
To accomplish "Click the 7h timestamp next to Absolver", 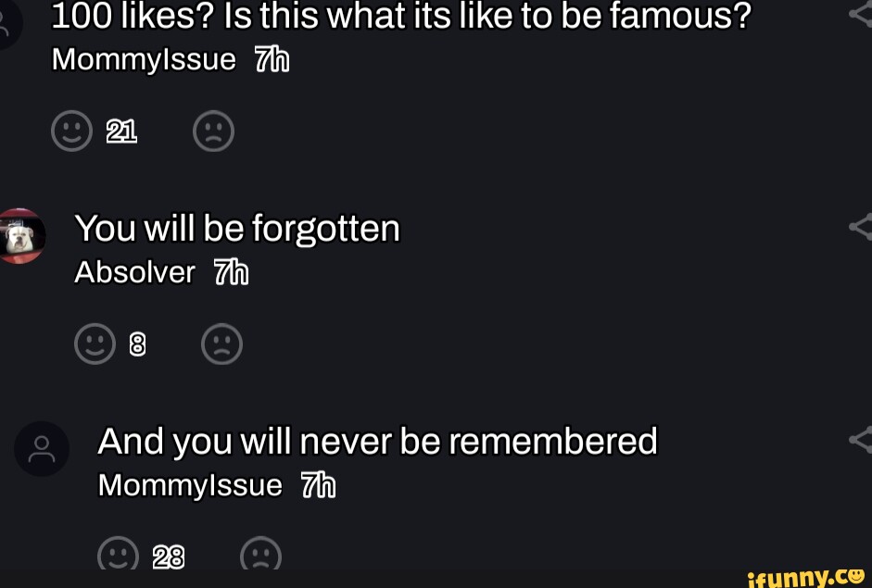I will point(231,273).
